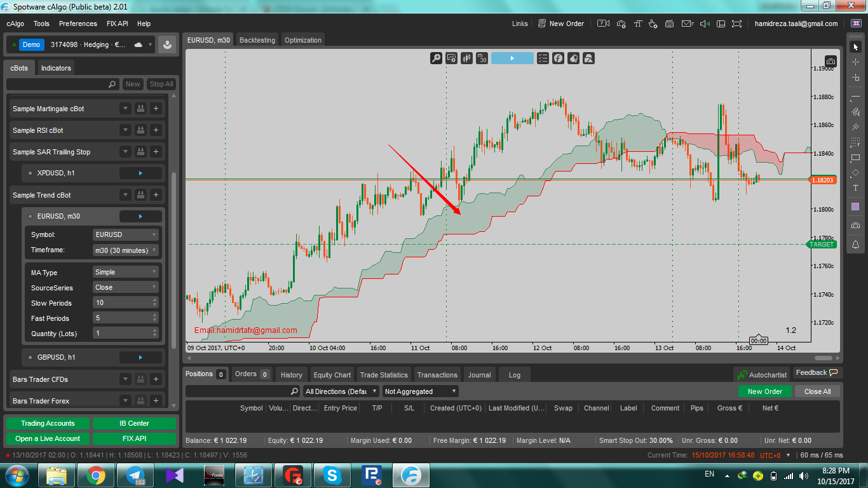Select the horizontal line drawing tool
868x488 pixels.
(x=855, y=96)
